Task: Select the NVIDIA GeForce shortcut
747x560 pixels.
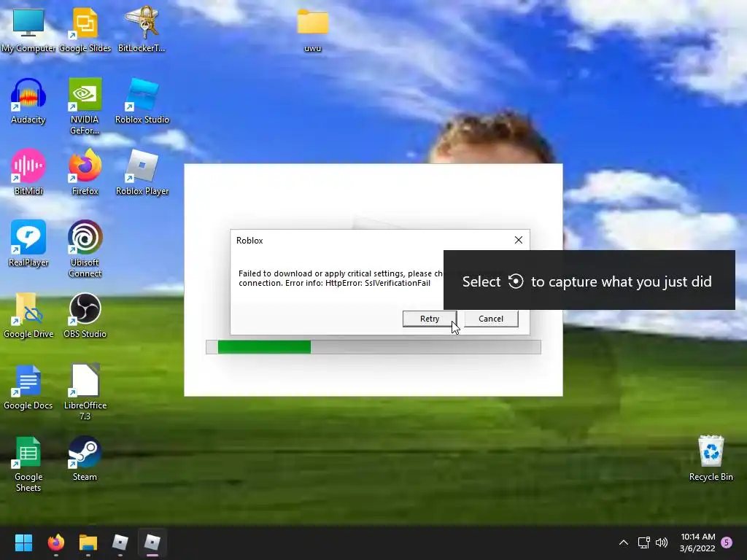Action: [85, 106]
